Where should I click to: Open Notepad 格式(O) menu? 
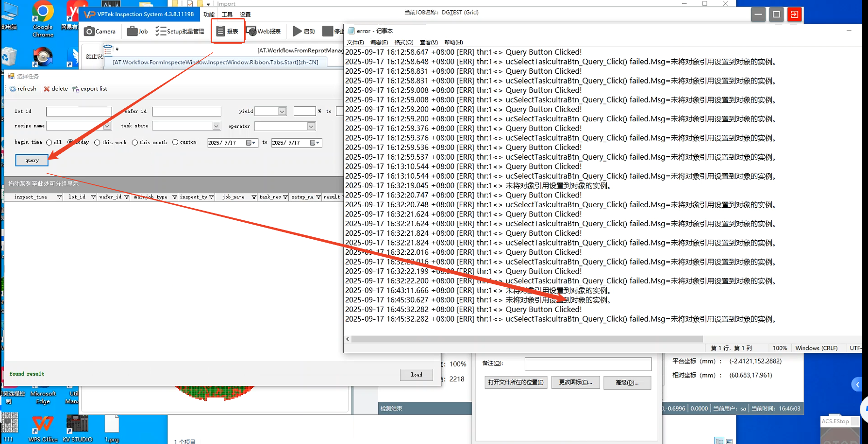pos(403,42)
